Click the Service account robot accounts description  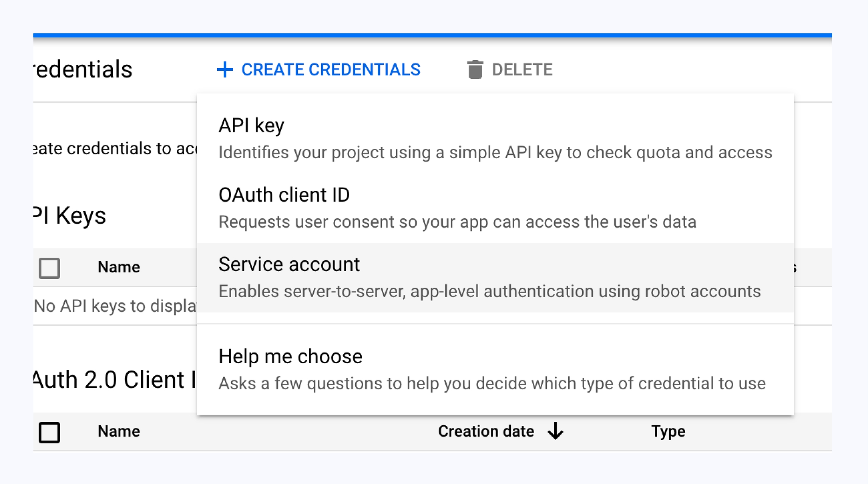point(489,291)
